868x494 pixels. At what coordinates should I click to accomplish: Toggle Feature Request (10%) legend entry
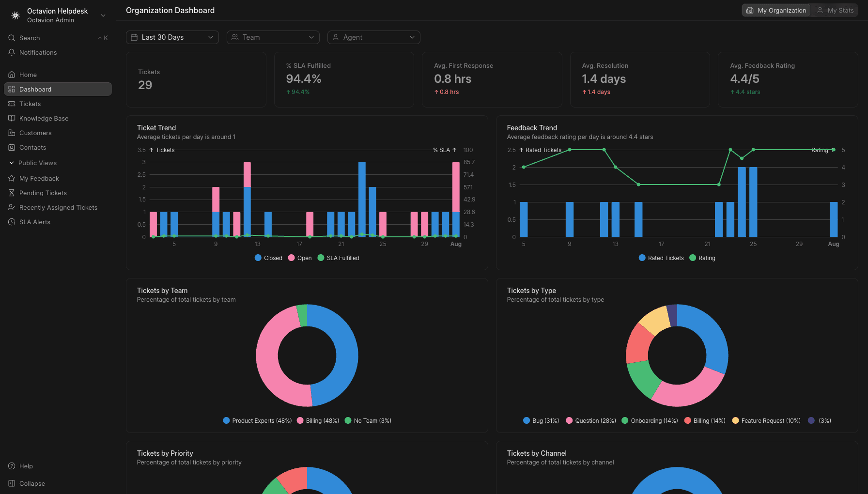766,421
